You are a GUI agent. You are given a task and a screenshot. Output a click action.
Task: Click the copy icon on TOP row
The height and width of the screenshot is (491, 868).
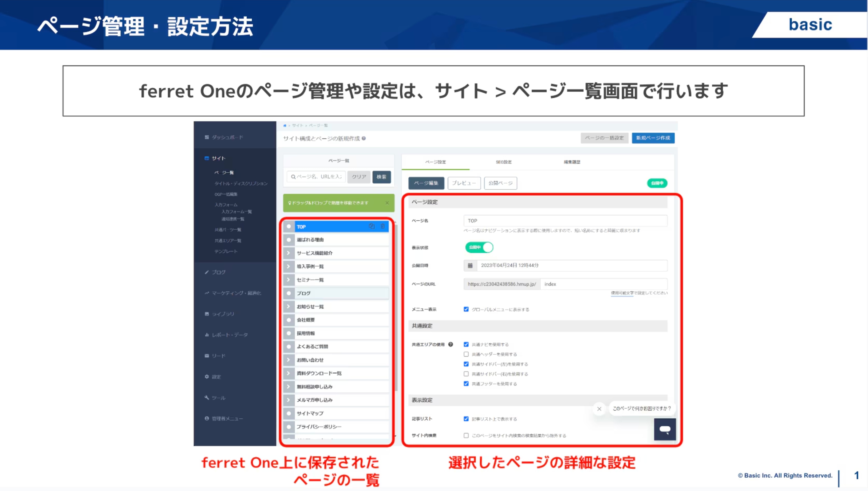(372, 226)
